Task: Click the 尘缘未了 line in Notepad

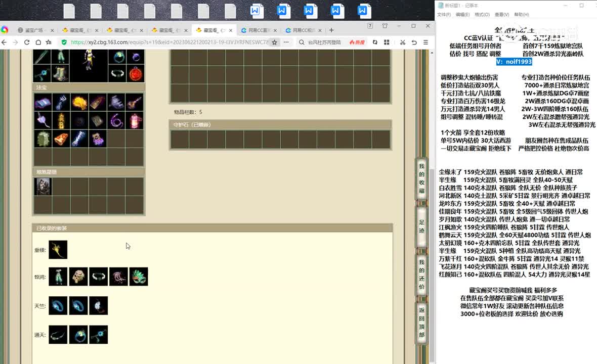Action: (510, 172)
